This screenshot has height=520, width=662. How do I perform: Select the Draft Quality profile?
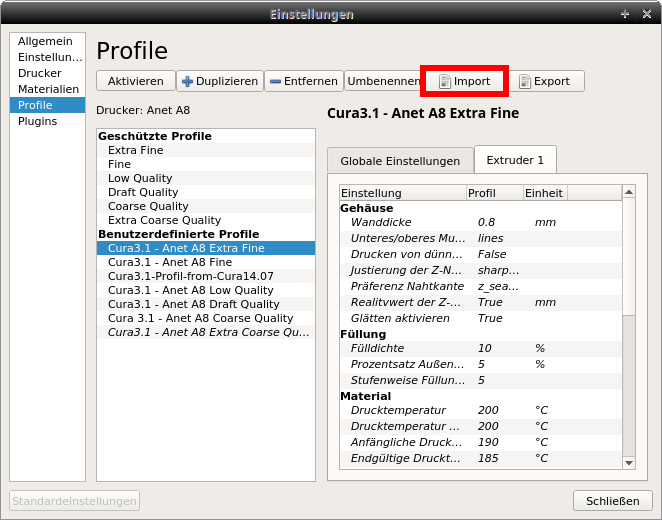206,192
